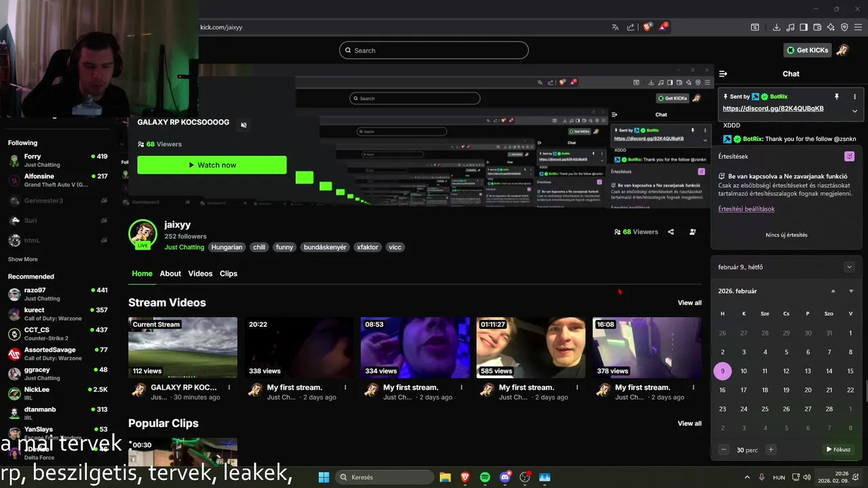Image resolution: width=868 pixels, height=488 pixels.
Task: Expand the pinned message chevron
Action: point(854,110)
